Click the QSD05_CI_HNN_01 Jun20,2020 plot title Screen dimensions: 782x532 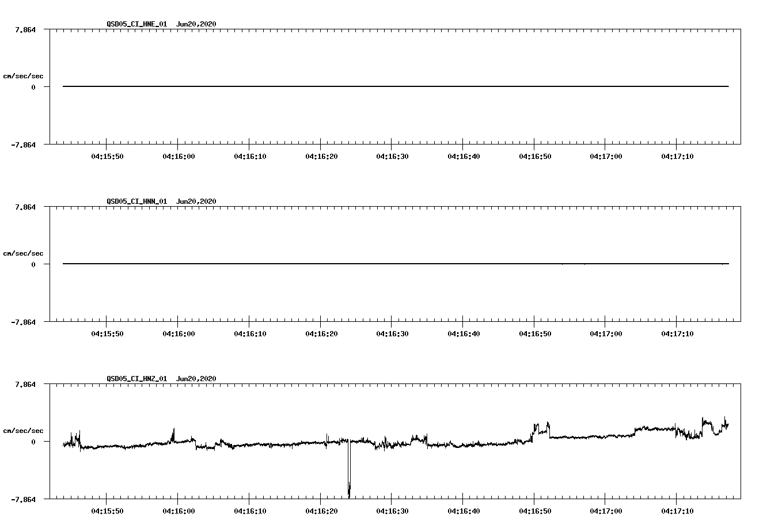pos(161,201)
